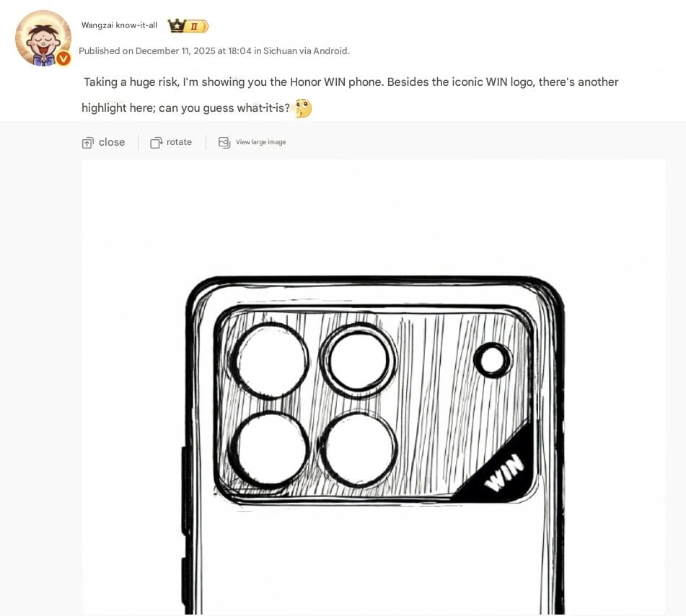
Task: Open the Wangzai know-it-all username link
Action: pyautogui.click(x=119, y=25)
